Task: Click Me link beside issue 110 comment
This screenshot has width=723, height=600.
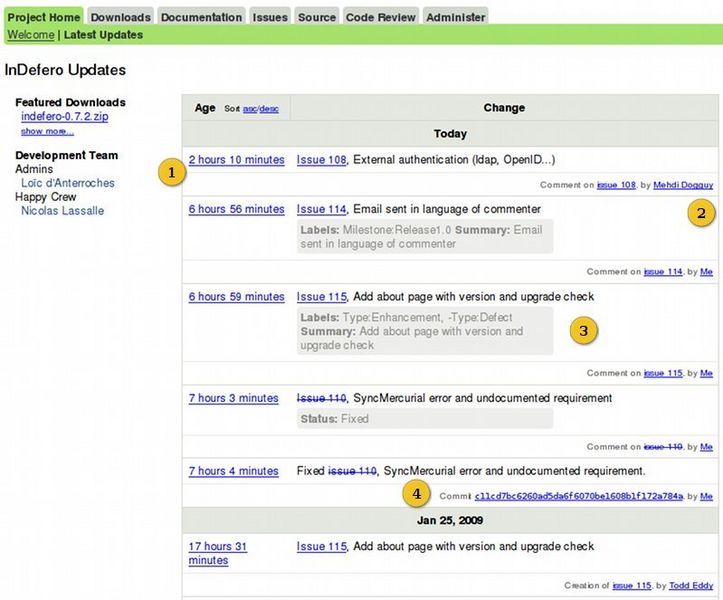Action: point(706,447)
